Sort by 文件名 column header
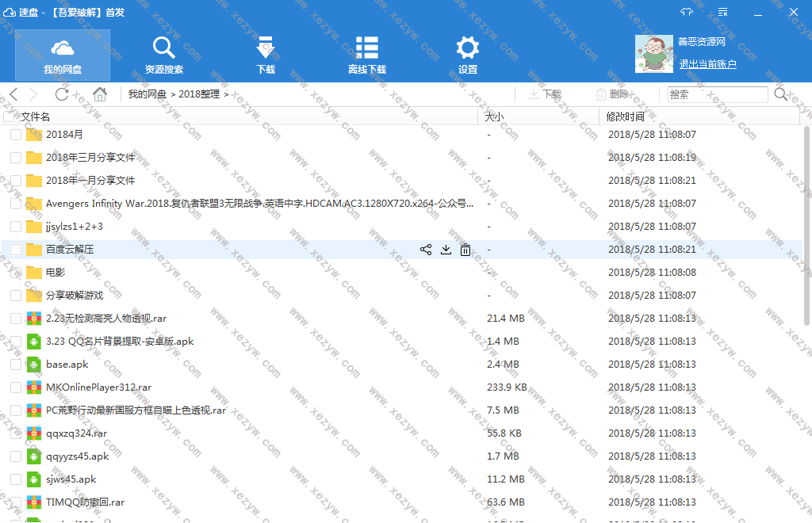812x523 pixels. (36, 116)
